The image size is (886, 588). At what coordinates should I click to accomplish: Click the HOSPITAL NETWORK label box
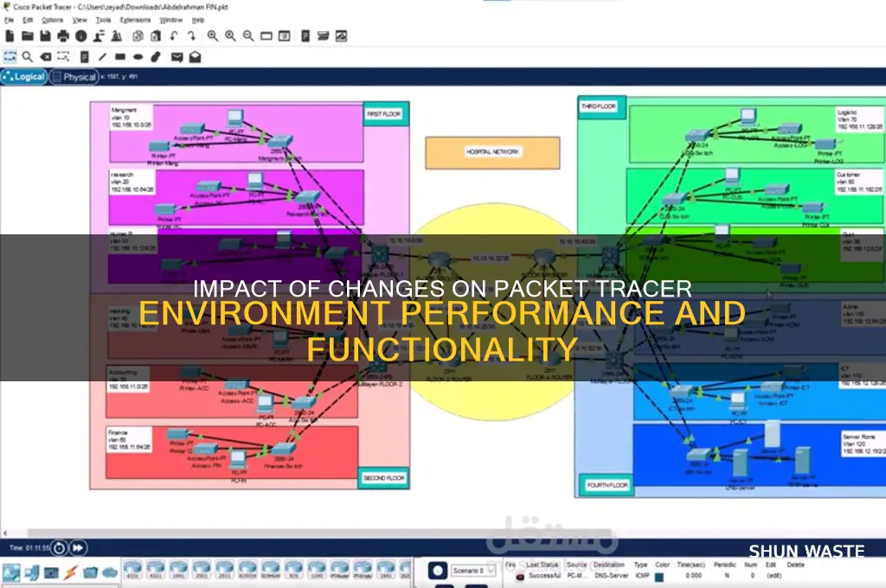pyautogui.click(x=492, y=152)
